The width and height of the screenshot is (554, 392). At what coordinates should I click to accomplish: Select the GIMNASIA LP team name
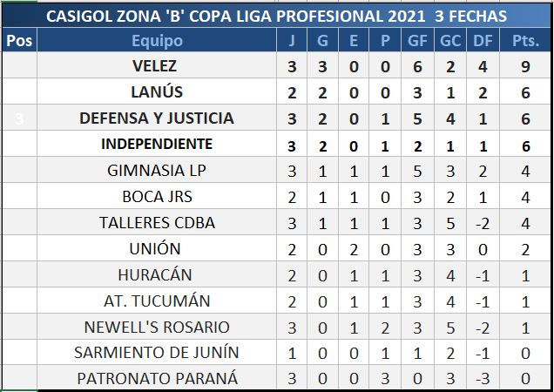pyautogui.click(x=158, y=170)
